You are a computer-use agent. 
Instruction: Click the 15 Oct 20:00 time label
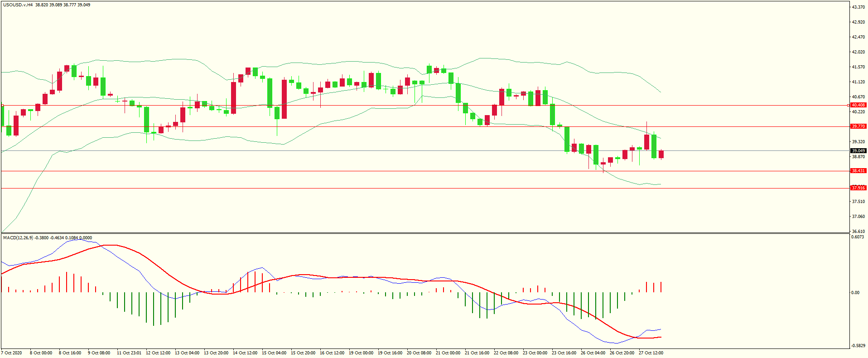pyautogui.click(x=303, y=353)
